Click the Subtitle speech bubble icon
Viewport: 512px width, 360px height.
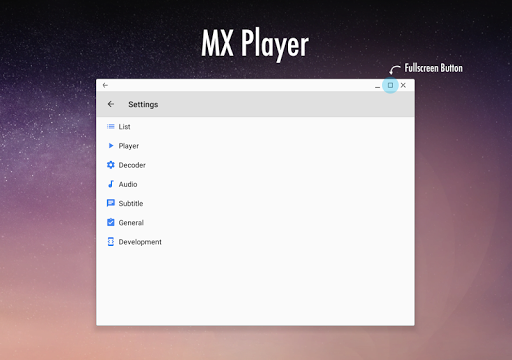point(111,203)
